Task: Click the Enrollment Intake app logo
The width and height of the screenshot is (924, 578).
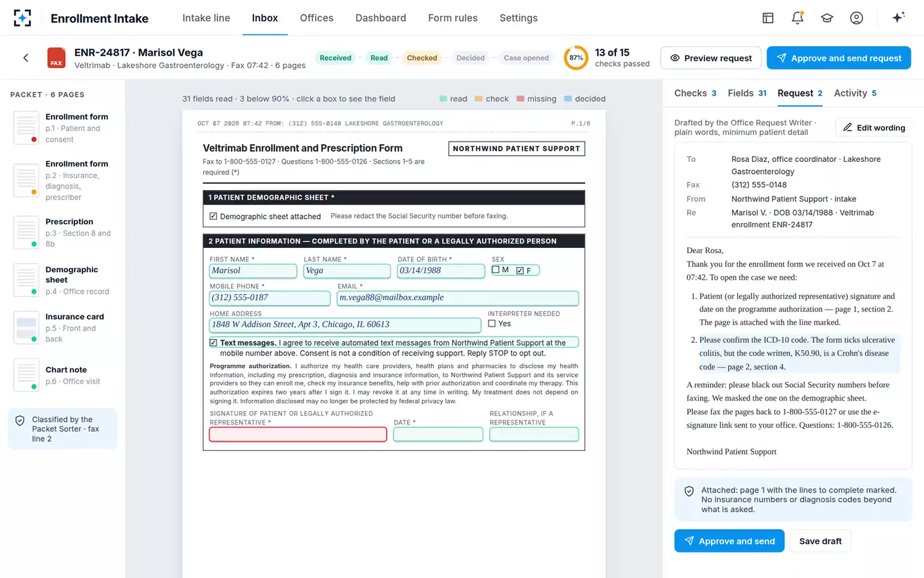Action: click(x=22, y=18)
